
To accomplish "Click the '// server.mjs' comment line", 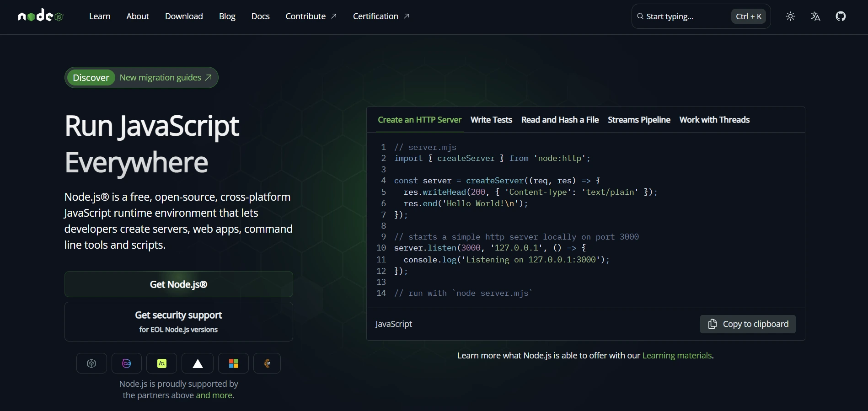I will (x=425, y=147).
